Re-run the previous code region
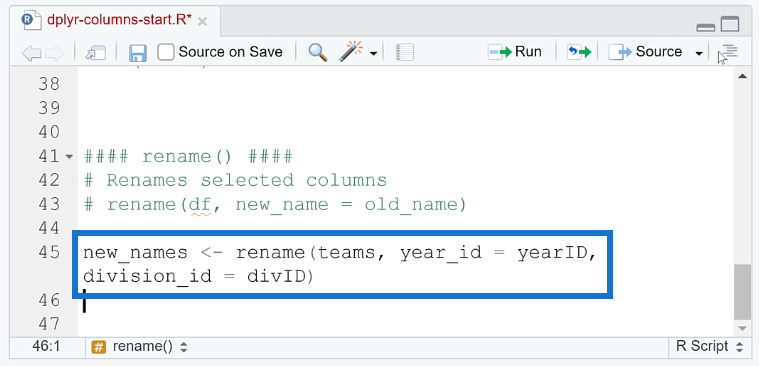Viewport: 759px width, 366px height. [579, 52]
